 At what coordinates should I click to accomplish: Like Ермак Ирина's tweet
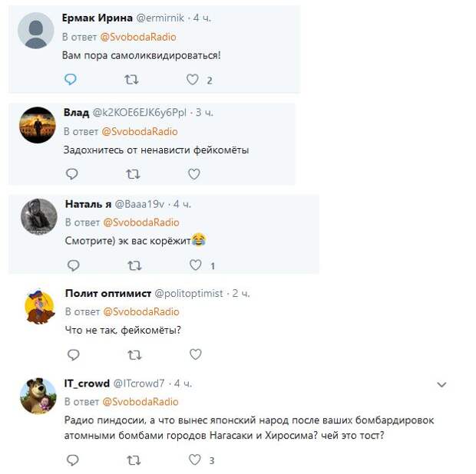coord(193,80)
